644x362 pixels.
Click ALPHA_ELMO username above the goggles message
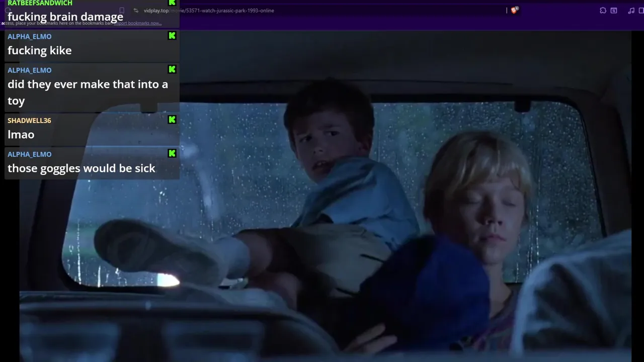(x=29, y=154)
